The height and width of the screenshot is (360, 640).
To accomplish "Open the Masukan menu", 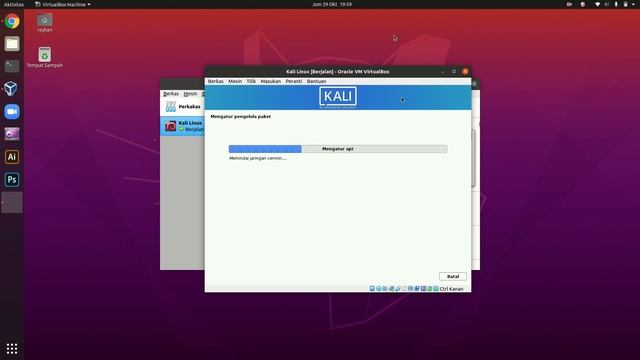I will (271, 81).
